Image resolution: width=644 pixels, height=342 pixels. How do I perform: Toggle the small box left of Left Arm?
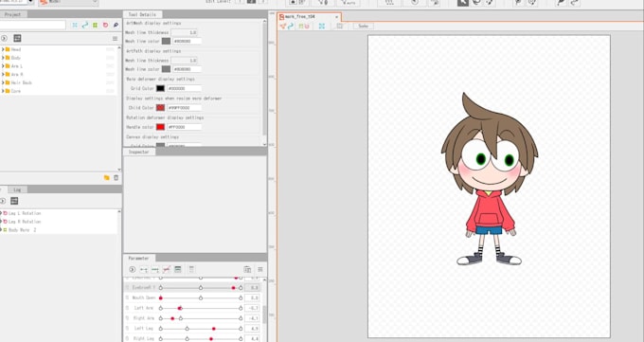tap(127, 308)
